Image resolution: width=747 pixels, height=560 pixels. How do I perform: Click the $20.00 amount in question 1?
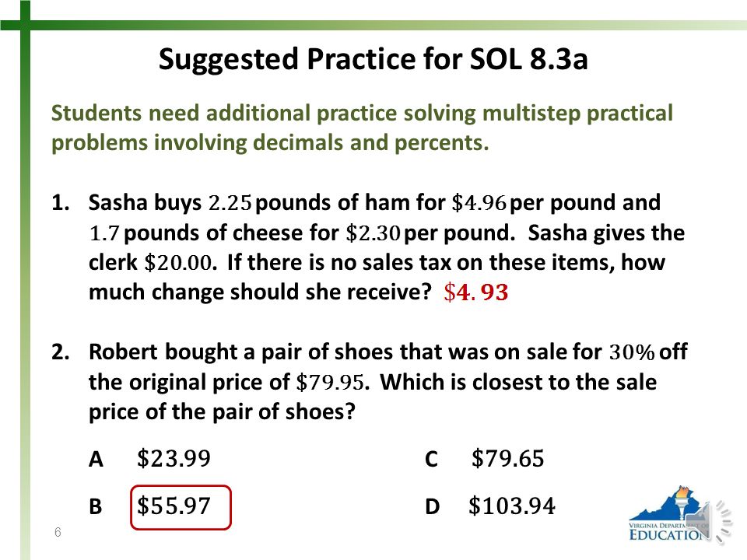177,263
